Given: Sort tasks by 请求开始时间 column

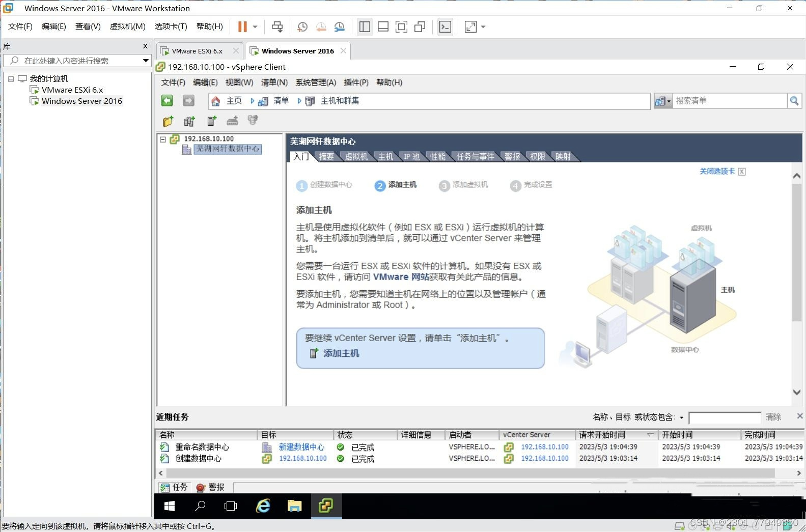Looking at the screenshot, I should point(616,435).
